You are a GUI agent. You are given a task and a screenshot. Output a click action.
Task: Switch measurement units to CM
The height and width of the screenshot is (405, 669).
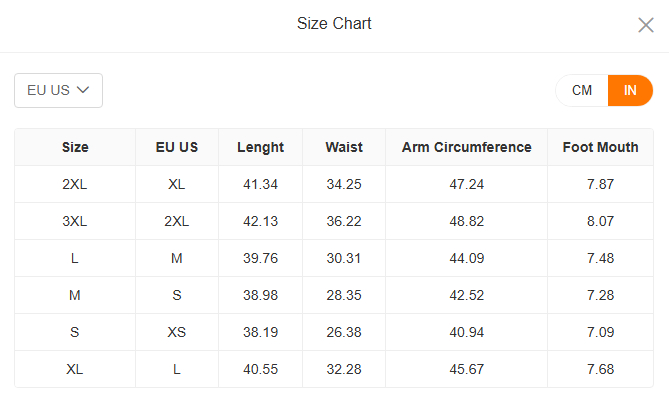click(x=582, y=90)
